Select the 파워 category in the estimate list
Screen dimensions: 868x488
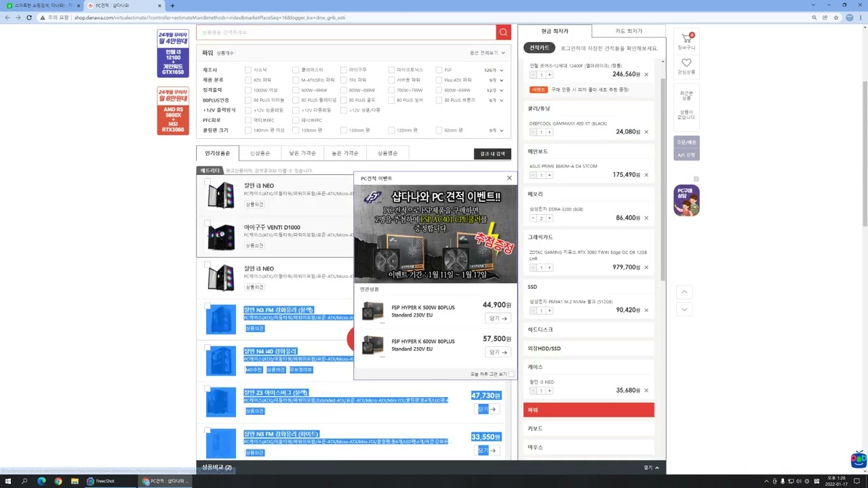[589, 410]
